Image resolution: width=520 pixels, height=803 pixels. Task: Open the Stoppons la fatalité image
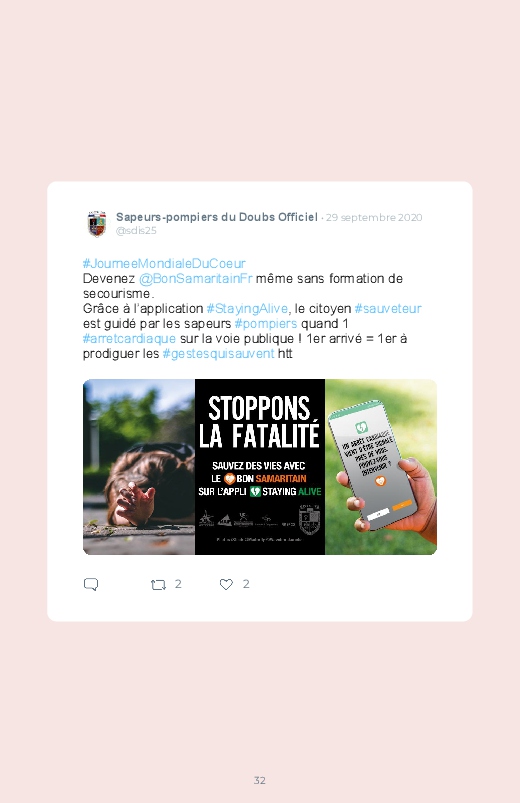pyautogui.click(x=260, y=467)
